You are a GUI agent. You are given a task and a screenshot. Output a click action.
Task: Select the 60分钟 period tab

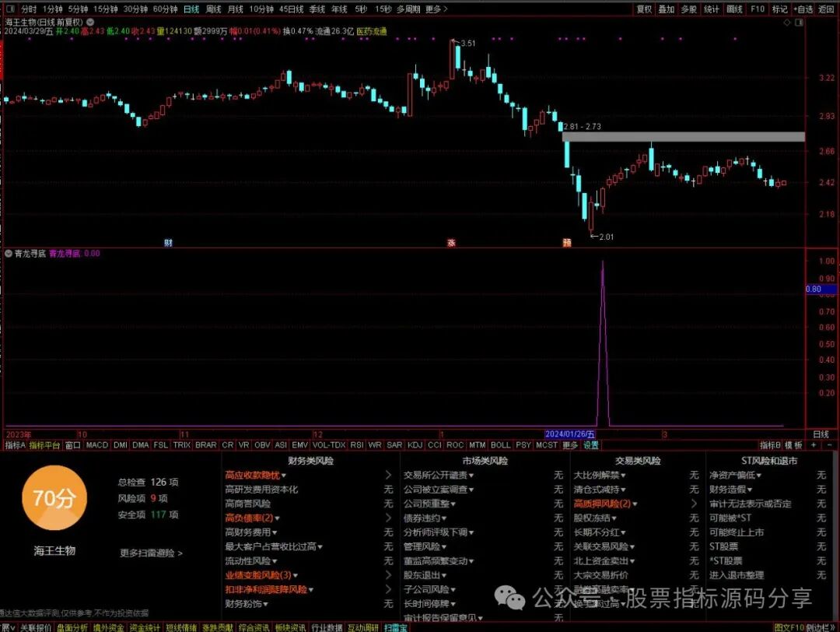click(x=165, y=9)
